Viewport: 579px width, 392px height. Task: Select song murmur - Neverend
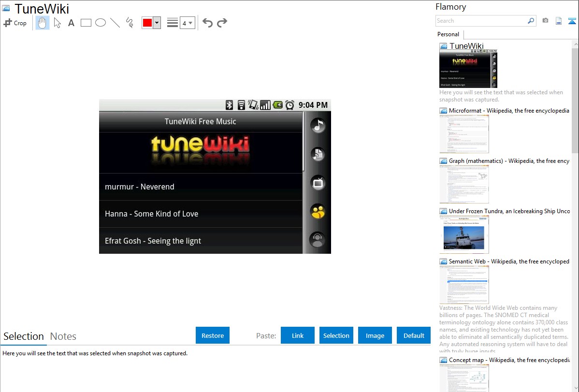click(201, 187)
